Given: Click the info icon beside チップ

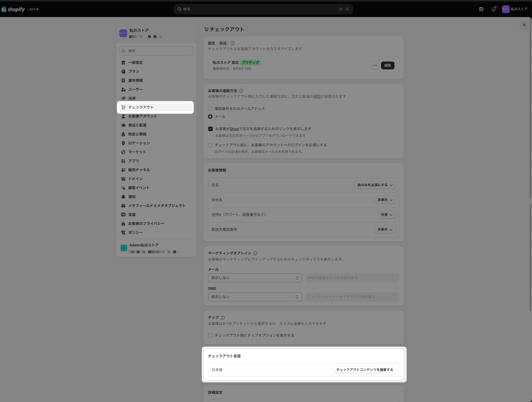Looking at the screenshot, I should click(223, 317).
